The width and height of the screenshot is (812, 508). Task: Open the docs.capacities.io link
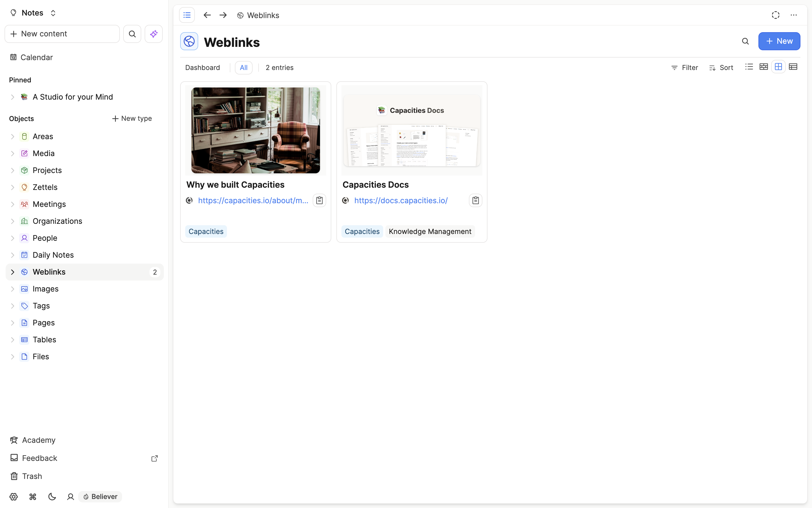(401, 201)
